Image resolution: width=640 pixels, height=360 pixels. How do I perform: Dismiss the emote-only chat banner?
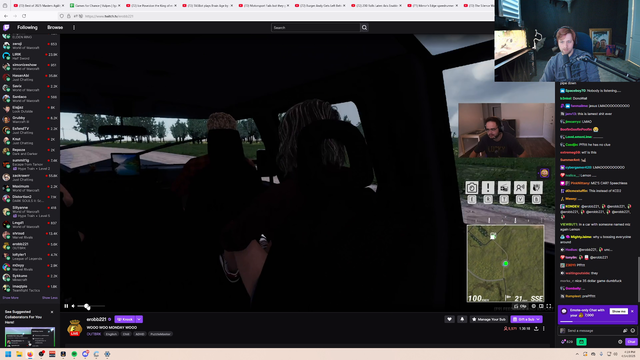click(632, 311)
